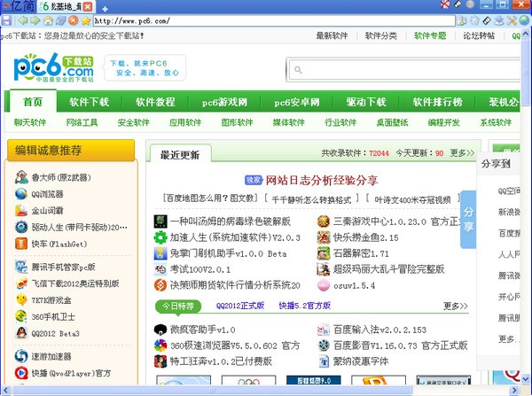Viewport: 532px width, 396px height.
Task: Open the 驱动下载 navigation tab
Action: point(366,102)
